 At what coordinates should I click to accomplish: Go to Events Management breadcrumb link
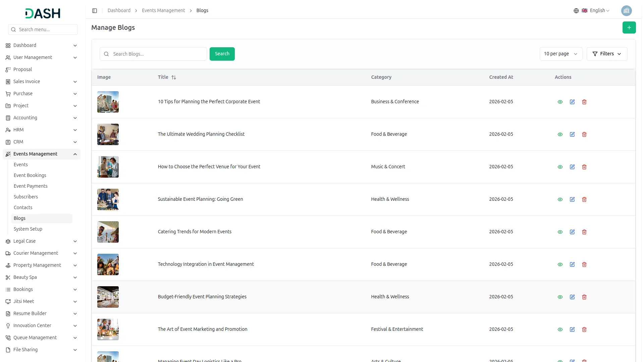coord(163,11)
